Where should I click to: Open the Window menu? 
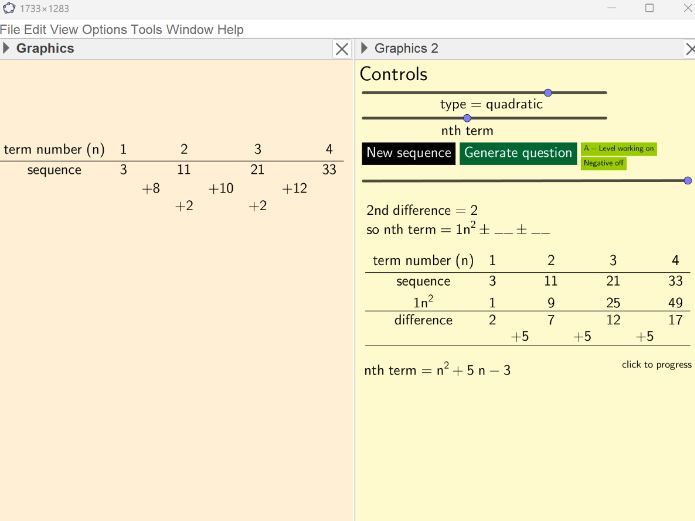click(190, 30)
